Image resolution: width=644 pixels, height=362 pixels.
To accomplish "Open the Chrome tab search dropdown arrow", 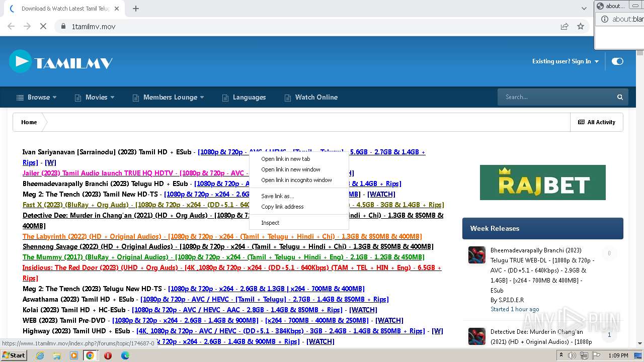I will (x=584, y=9).
